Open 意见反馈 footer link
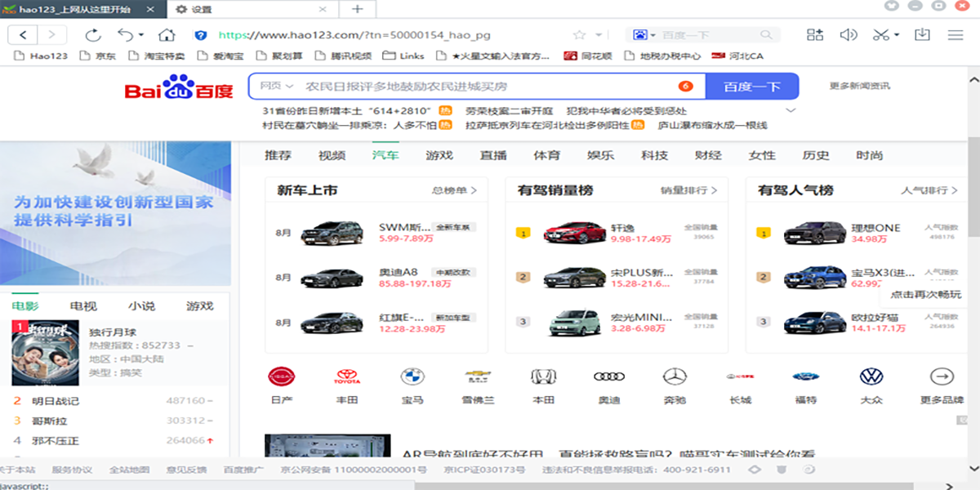Image resolution: width=980 pixels, height=490 pixels. coord(186,470)
